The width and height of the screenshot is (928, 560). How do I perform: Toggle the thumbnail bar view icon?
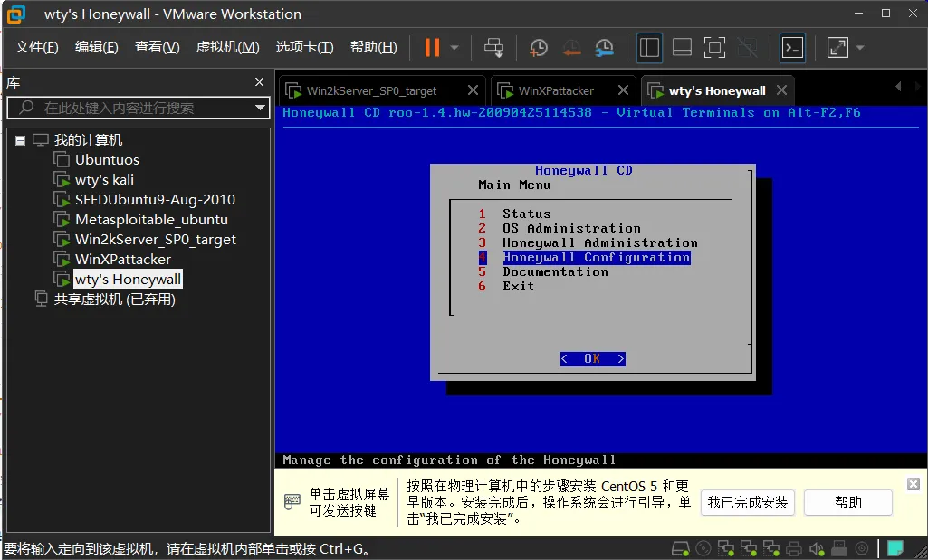tap(682, 47)
